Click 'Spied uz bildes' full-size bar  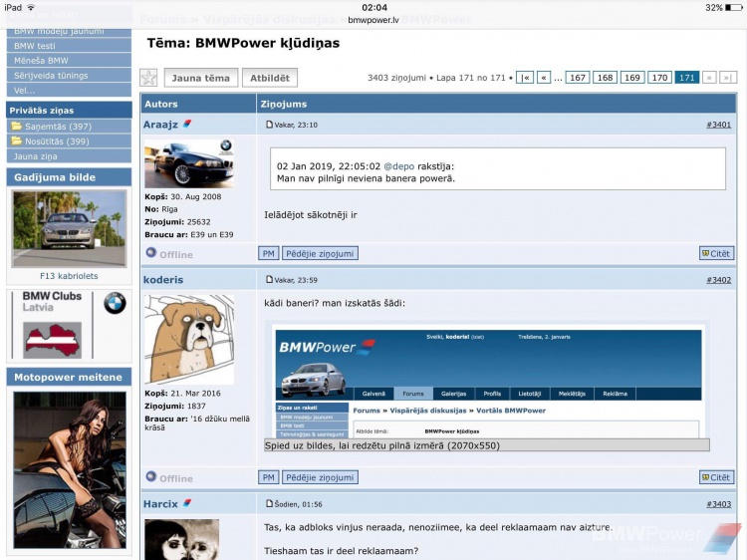[x=487, y=445]
